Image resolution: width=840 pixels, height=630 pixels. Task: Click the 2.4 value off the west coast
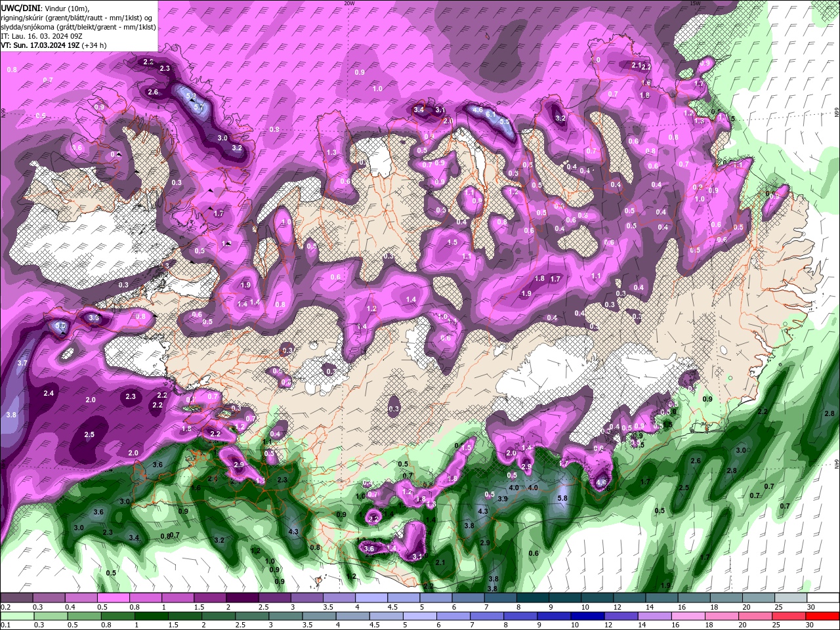tap(48, 393)
